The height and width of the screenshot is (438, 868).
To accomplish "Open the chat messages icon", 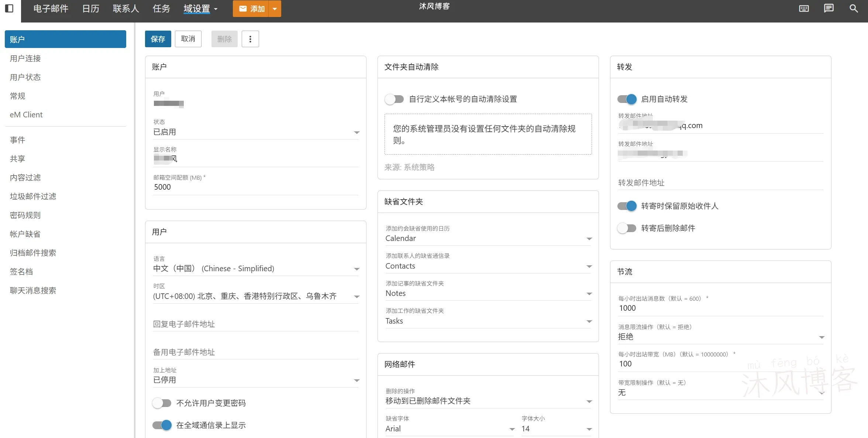I will tap(829, 8).
